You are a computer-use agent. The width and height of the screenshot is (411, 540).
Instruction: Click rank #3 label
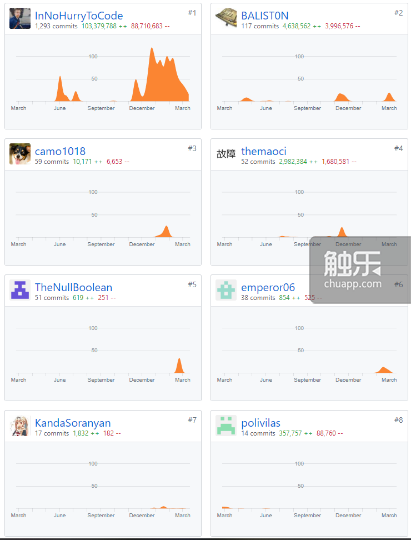(x=192, y=148)
